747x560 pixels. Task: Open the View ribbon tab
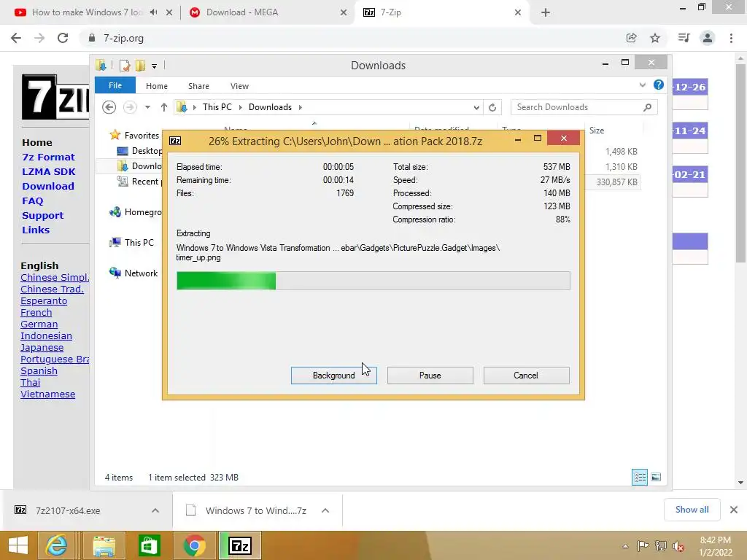point(239,86)
